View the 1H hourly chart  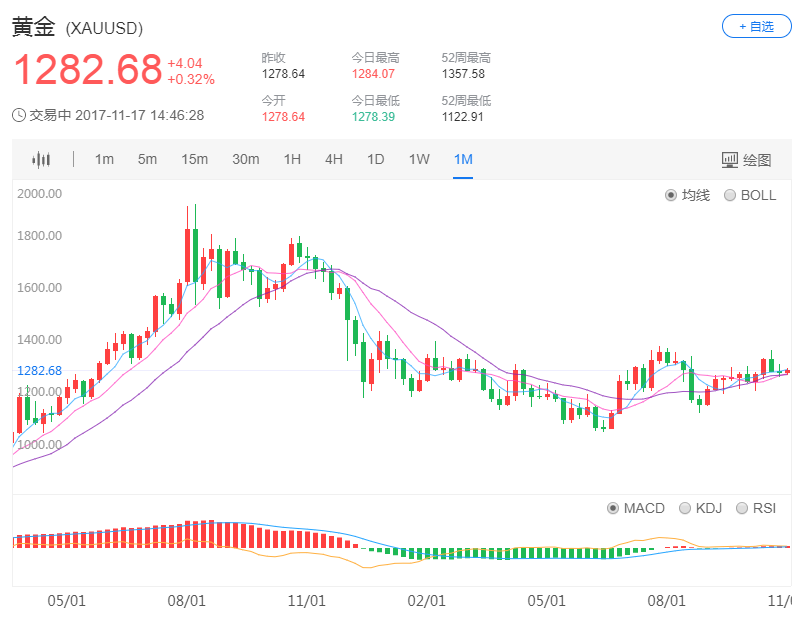click(291, 159)
